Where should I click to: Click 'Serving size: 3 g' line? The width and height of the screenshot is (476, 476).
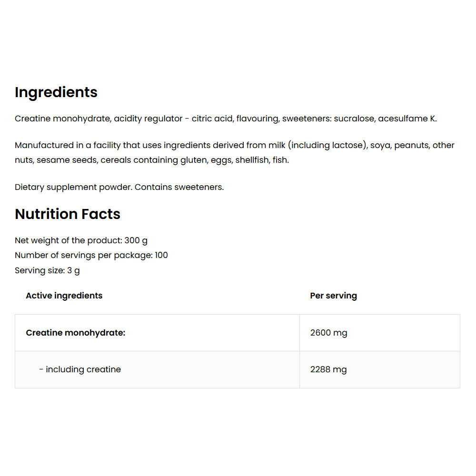click(x=47, y=270)
